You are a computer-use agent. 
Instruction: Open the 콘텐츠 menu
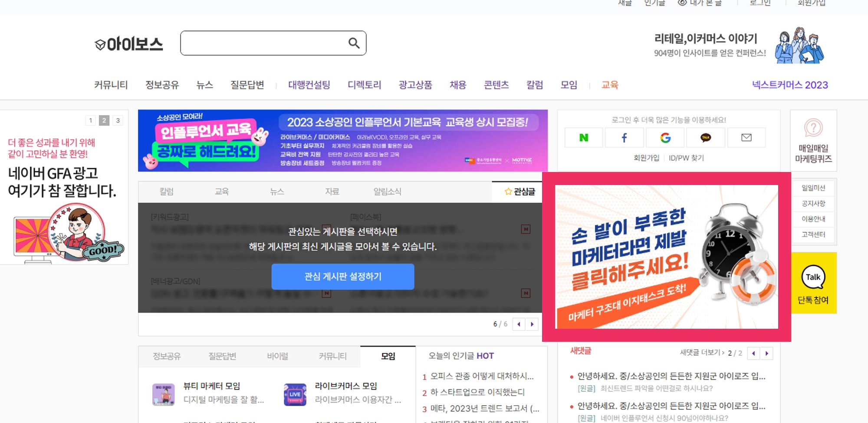(496, 85)
